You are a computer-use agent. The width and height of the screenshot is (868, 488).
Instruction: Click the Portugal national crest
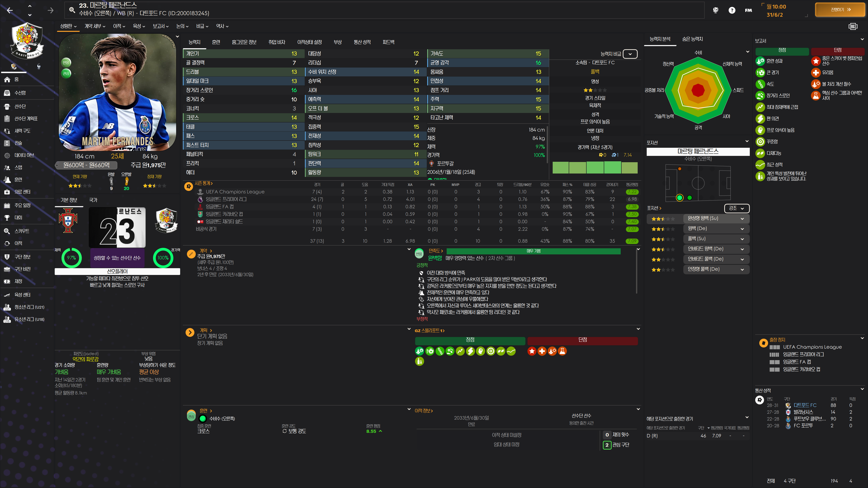(x=68, y=221)
